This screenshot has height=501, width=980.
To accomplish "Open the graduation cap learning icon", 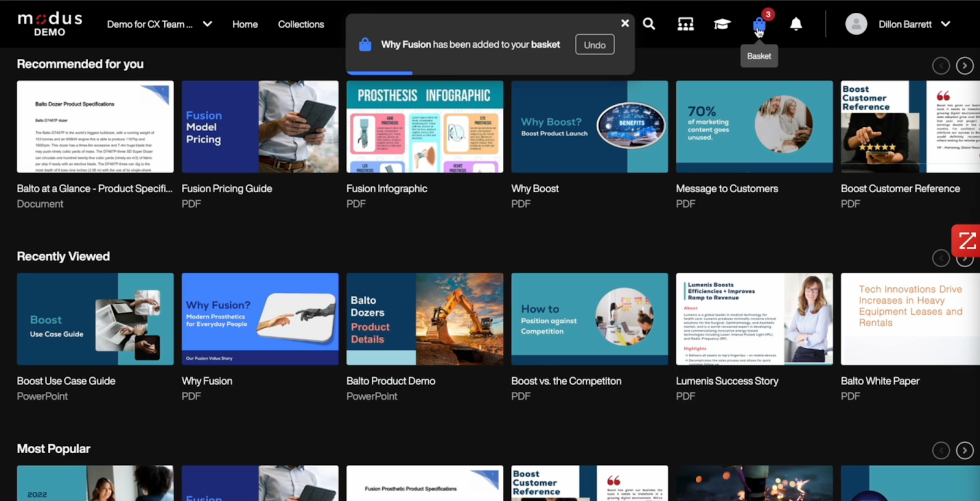I will (722, 24).
